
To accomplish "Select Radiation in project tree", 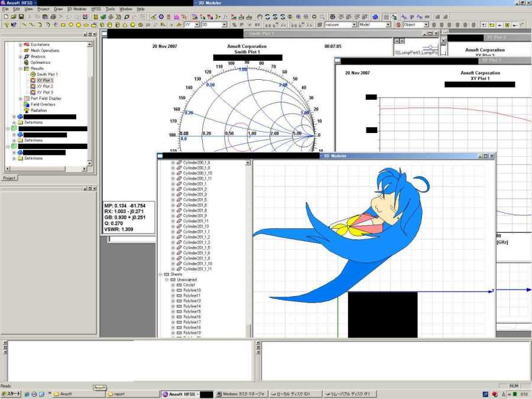I will [38, 111].
